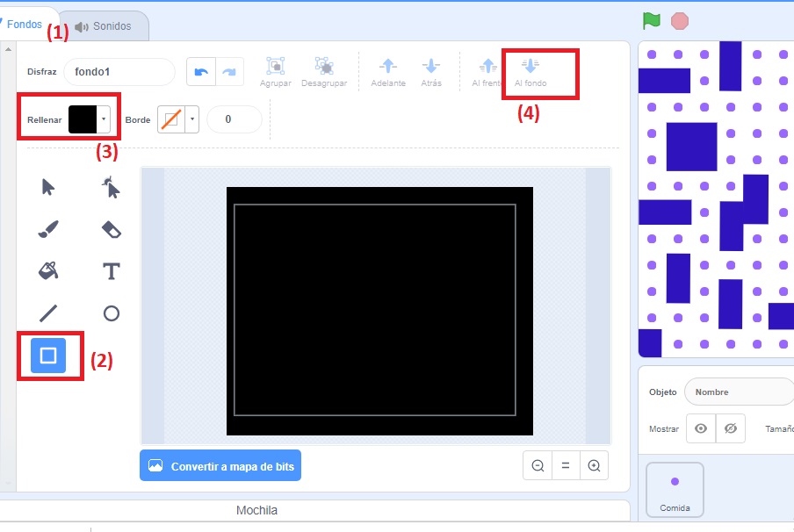Select the Eraser tool
Screen dimensions: 794x532
coord(111,229)
